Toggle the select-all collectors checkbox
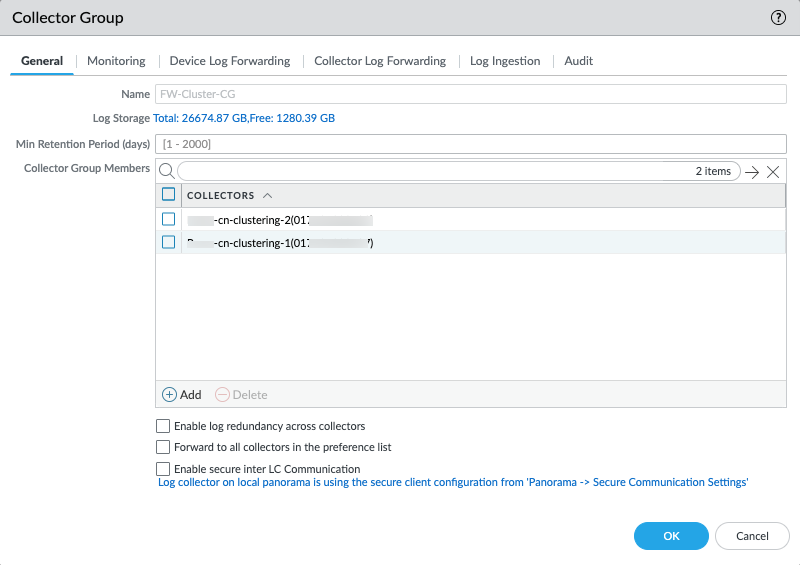This screenshot has height=565, width=800. tap(169, 195)
